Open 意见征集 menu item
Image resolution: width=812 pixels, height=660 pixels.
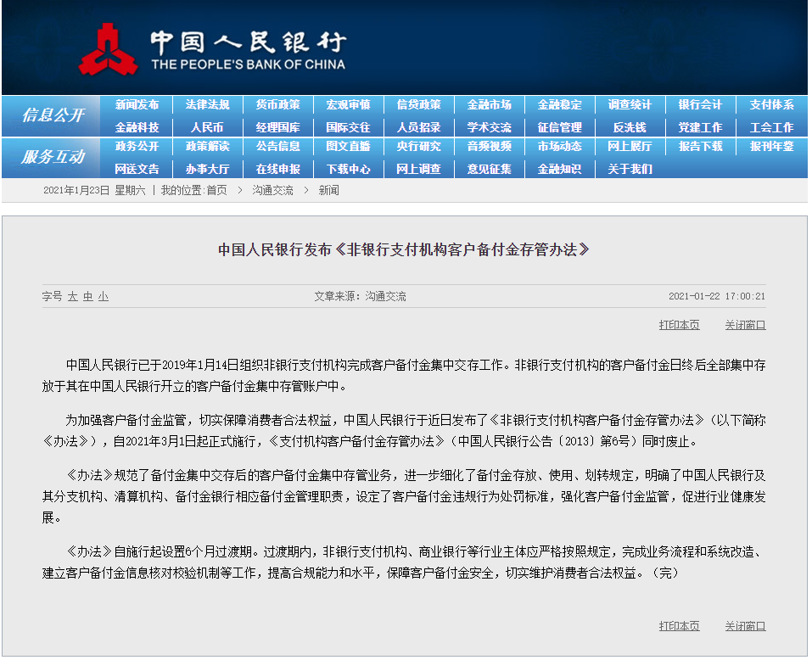tap(490, 170)
